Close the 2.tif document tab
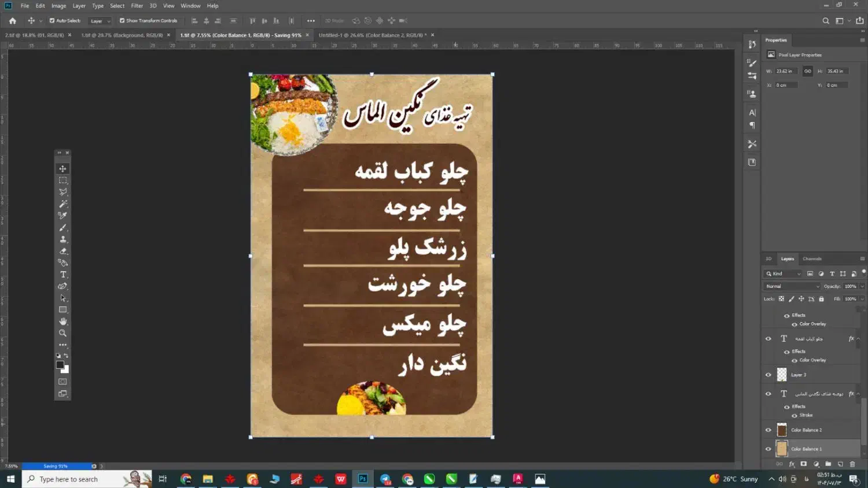The height and width of the screenshot is (488, 868). (x=69, y=35)
